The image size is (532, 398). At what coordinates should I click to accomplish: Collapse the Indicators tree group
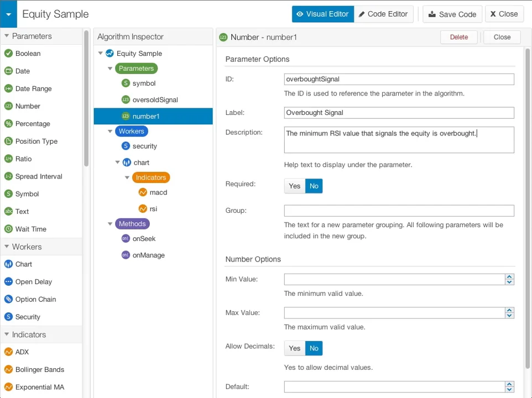[x=127, y=177]
